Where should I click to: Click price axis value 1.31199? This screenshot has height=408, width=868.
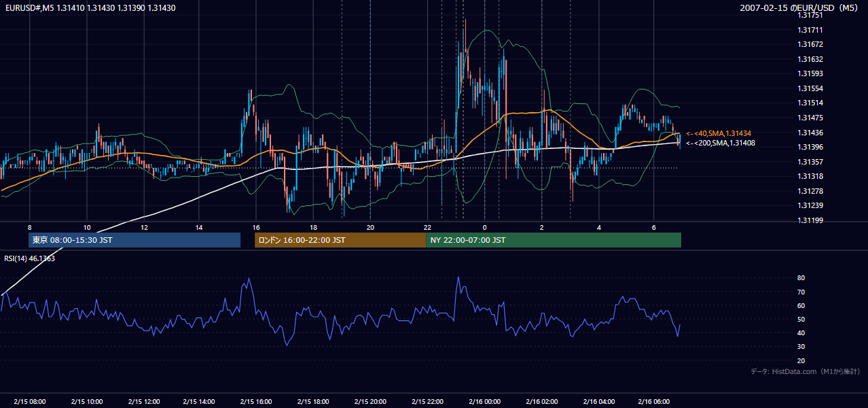click(x=810, y=220)
